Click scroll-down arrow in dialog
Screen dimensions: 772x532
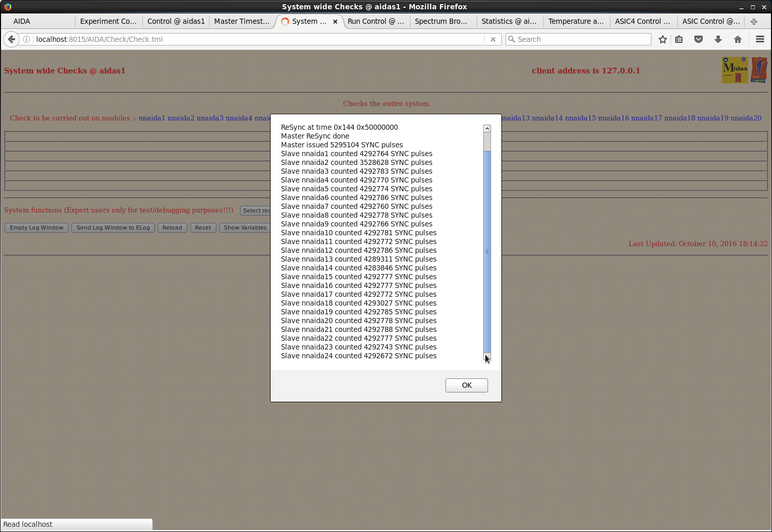pos(487,356)
